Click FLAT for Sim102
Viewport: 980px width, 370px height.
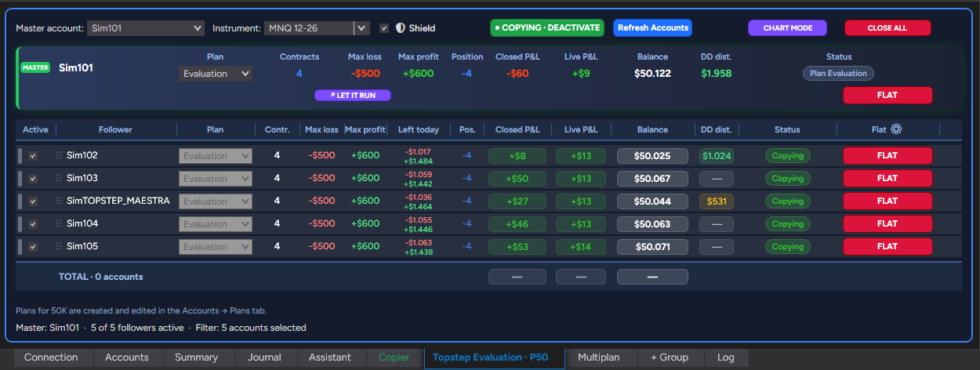point(887,156)
